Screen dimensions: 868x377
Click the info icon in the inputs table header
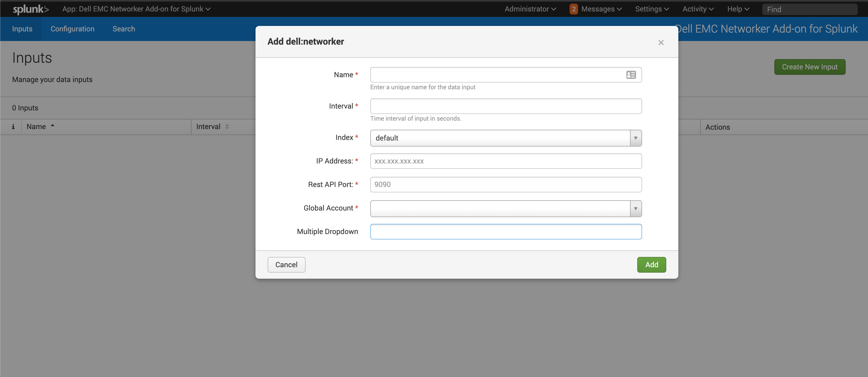point(13,127)
